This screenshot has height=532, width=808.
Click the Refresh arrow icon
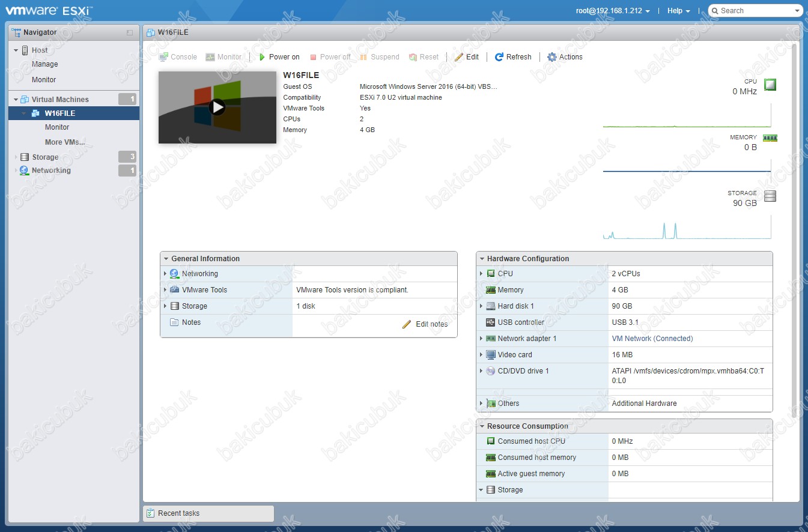[x=499, y=57]
